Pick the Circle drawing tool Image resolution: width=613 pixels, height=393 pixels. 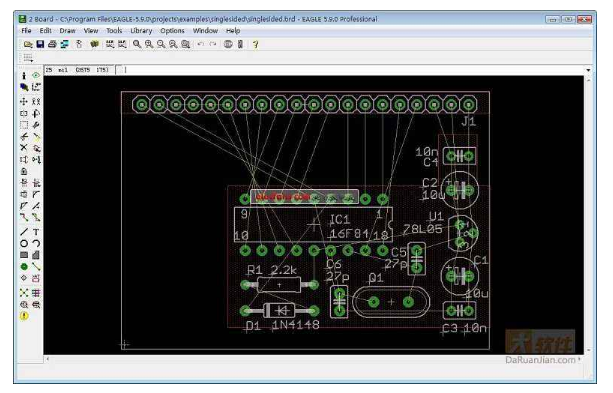[x=24, y=244]
